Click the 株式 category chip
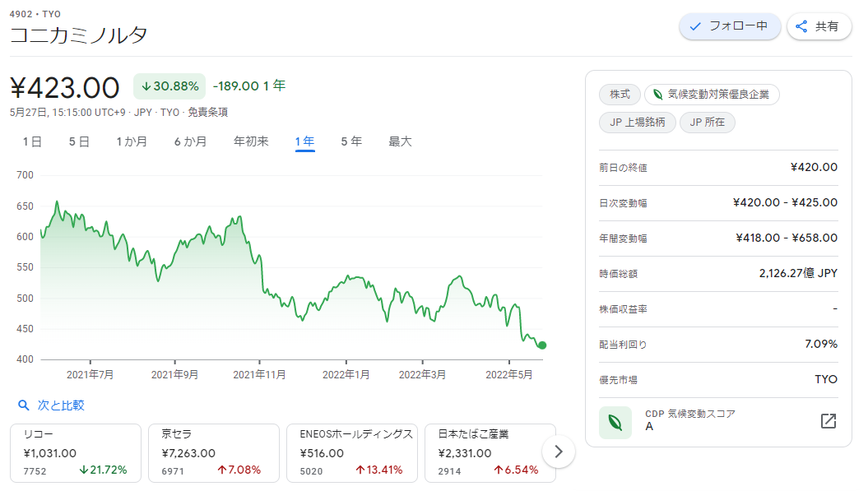The width and height of the screenshot is (868, 491). pos(620,95)
